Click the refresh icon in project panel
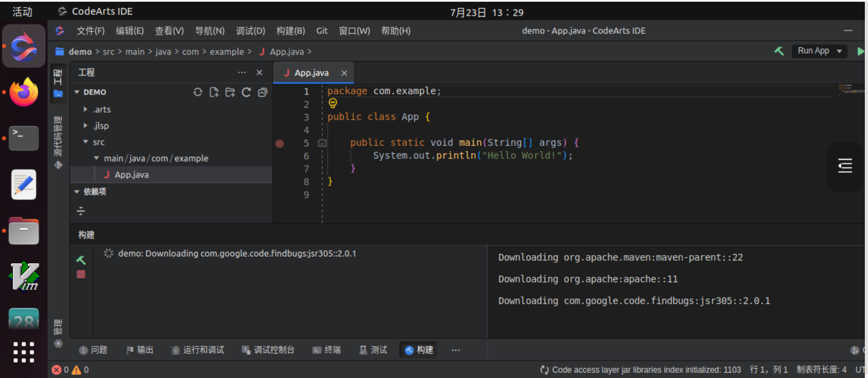The height and width of the screenshot is (378, 868). [x=246, y=92]
